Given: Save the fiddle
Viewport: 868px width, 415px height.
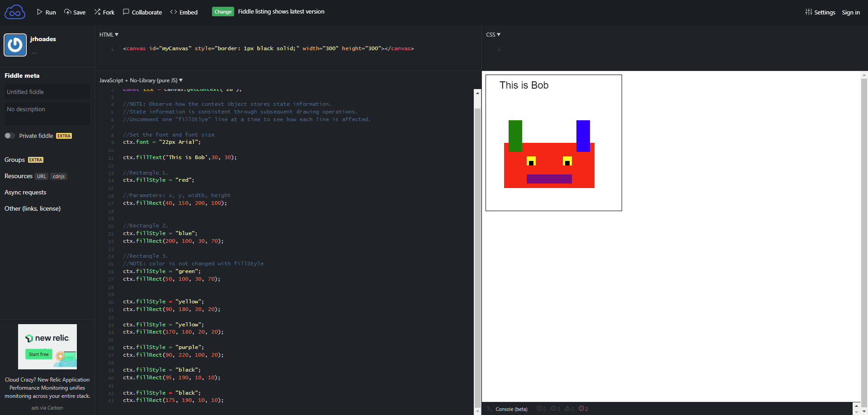Looking at the screenshot, I should pyautogui.click(x=75, y=12).
